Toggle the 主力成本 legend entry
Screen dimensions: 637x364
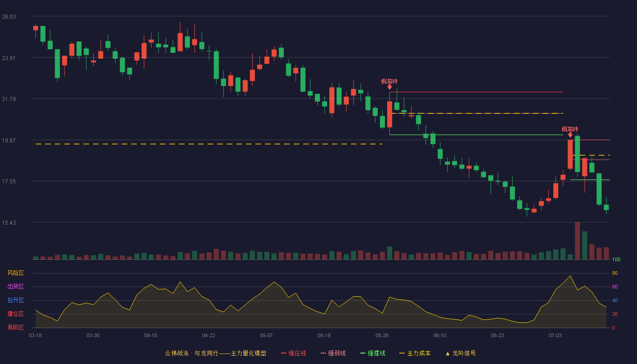[415, 353]
